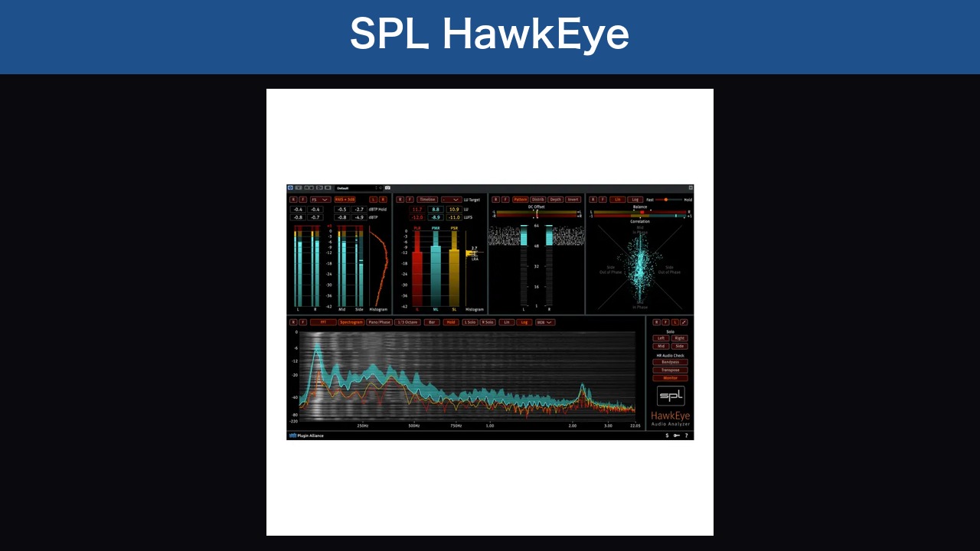Enable the Monitor button under HR Audio Check
This screenshot has height=551, width=980.
670,378
